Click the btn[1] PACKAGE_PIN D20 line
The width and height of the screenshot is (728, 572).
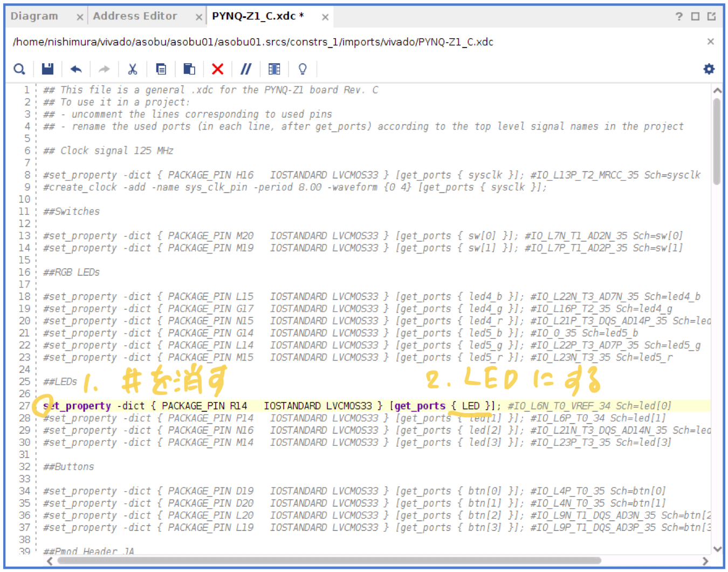(x=355, y=503)
